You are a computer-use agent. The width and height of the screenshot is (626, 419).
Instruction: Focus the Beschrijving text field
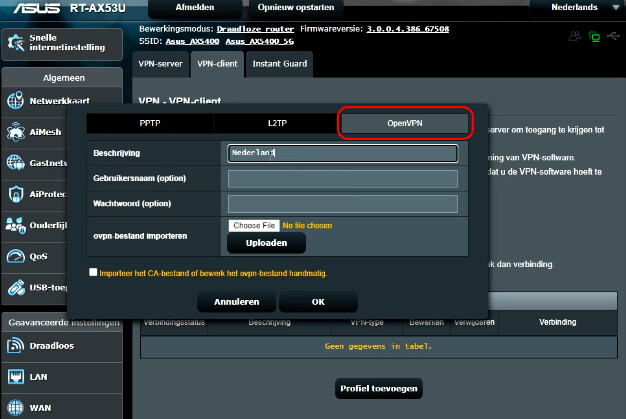click(343, 153)
